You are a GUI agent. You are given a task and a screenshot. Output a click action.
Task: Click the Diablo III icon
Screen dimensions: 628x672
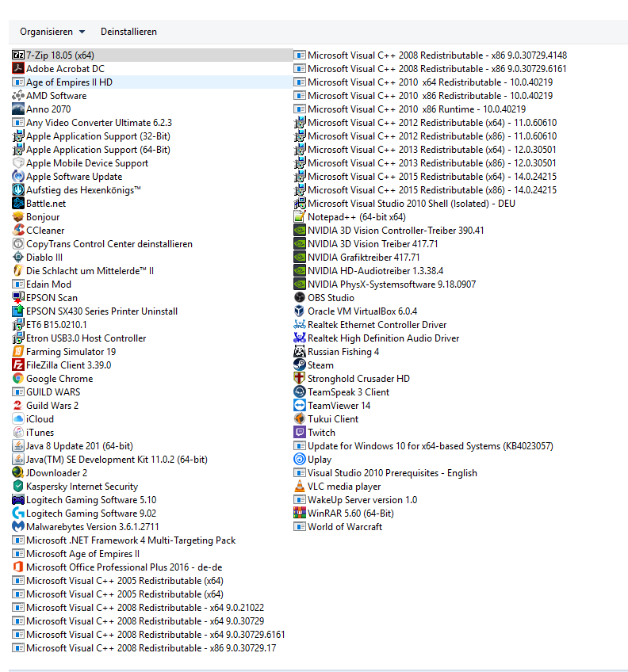[18, 257]
